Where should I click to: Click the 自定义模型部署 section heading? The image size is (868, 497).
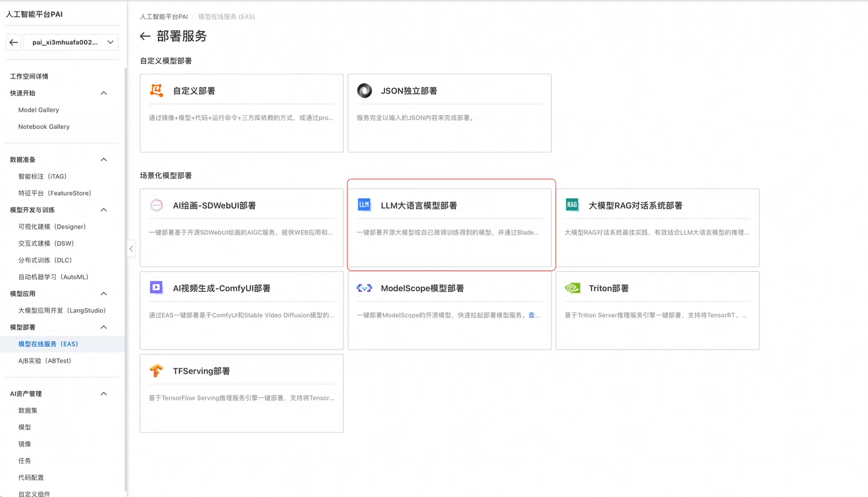click(x=166, y=61)
